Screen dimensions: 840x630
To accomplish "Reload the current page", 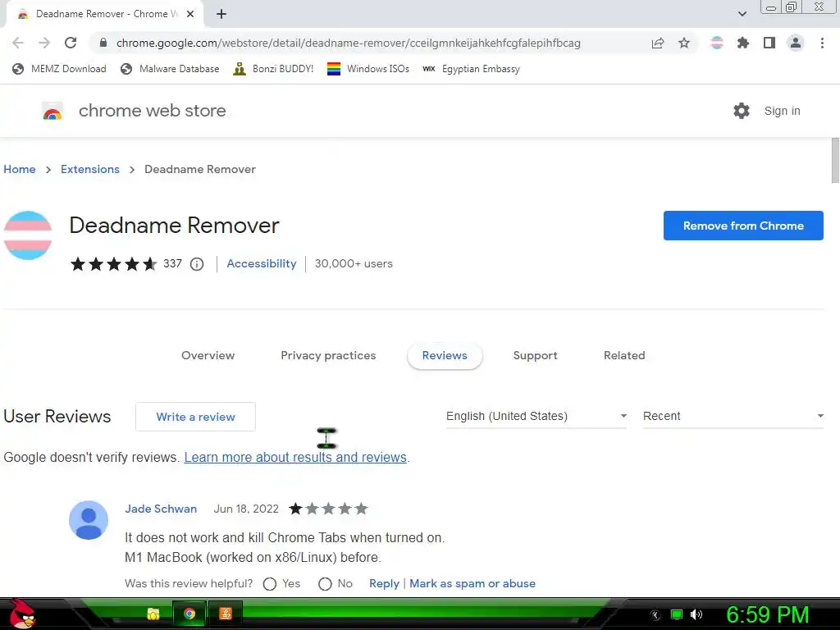I will click(71, 43).
